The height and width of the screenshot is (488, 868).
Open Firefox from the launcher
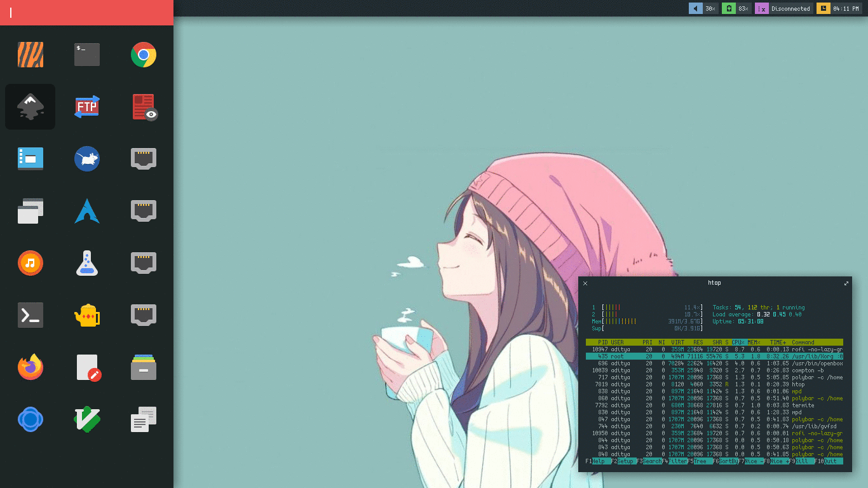point(30,367)
